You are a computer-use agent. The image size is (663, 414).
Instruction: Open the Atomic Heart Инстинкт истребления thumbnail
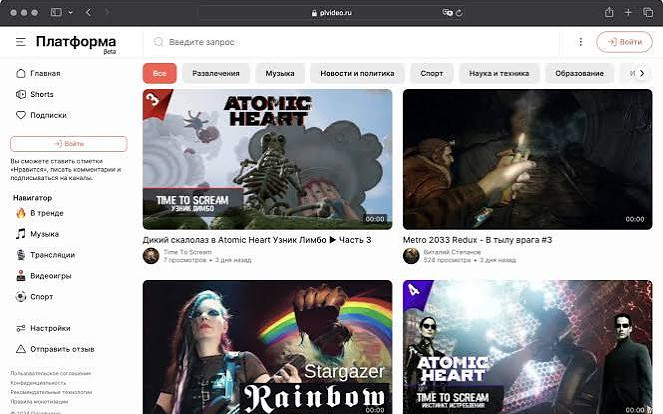527,347
